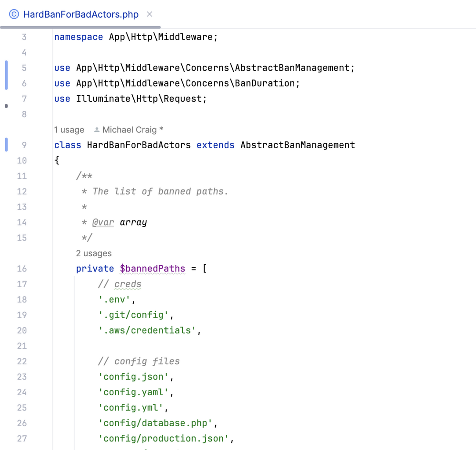
Task: Click line number 10 at the class brace
Action: [22, 160]
